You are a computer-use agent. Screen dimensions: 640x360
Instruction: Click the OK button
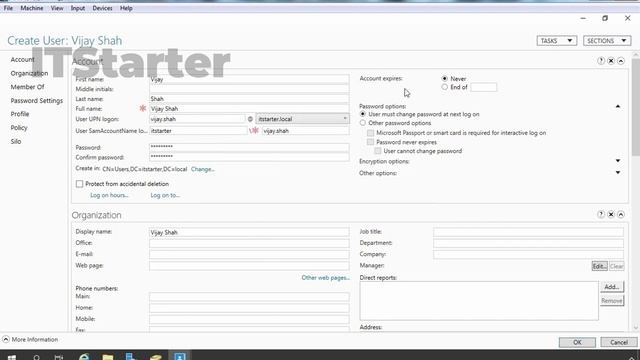pyautogui.click(x=577, y=342)
